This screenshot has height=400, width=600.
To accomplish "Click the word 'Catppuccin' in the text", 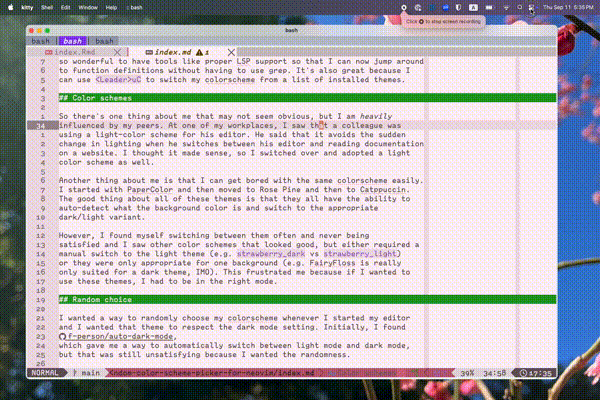I will (385, 189).
